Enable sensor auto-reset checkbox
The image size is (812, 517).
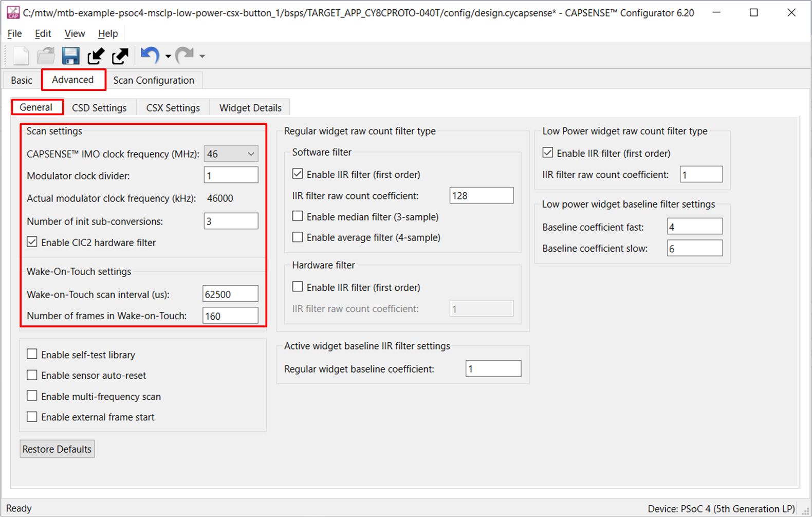click(32, 375)
